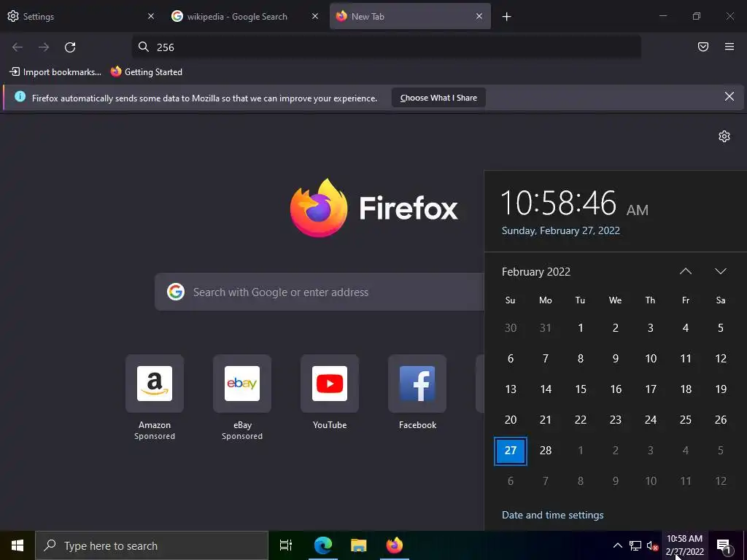This screenshot has height=560, width=747.
Task: Select February 14 in the calendar
Action: pos(546,389)
